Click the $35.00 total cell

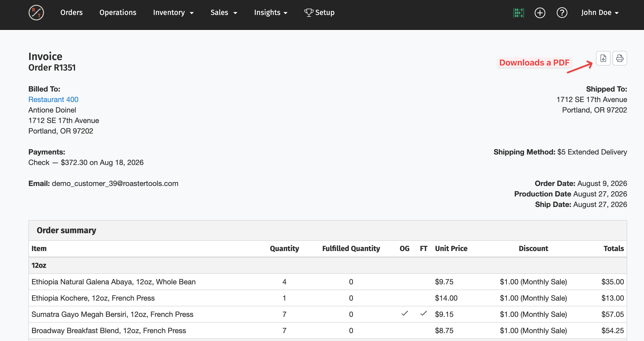(612, 282)
